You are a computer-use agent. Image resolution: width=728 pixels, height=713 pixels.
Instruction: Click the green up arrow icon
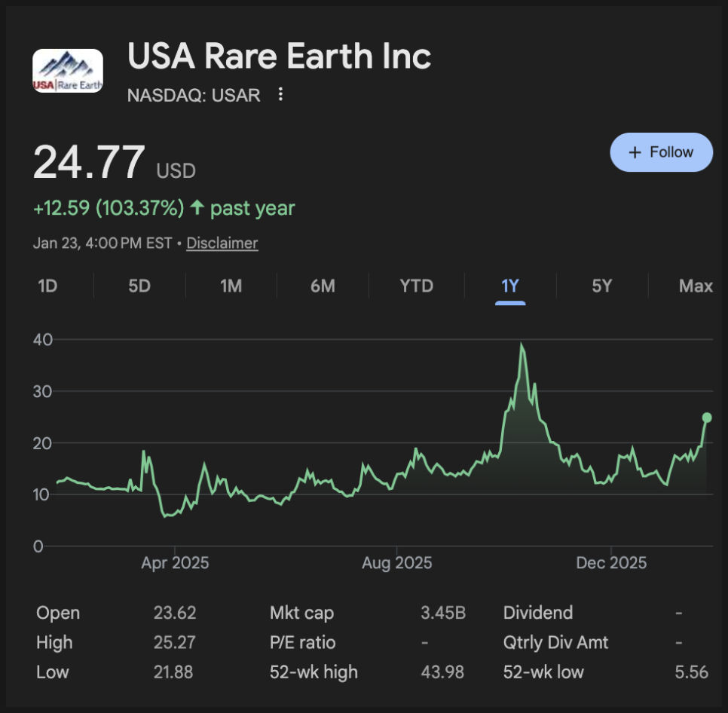[197, 208]
